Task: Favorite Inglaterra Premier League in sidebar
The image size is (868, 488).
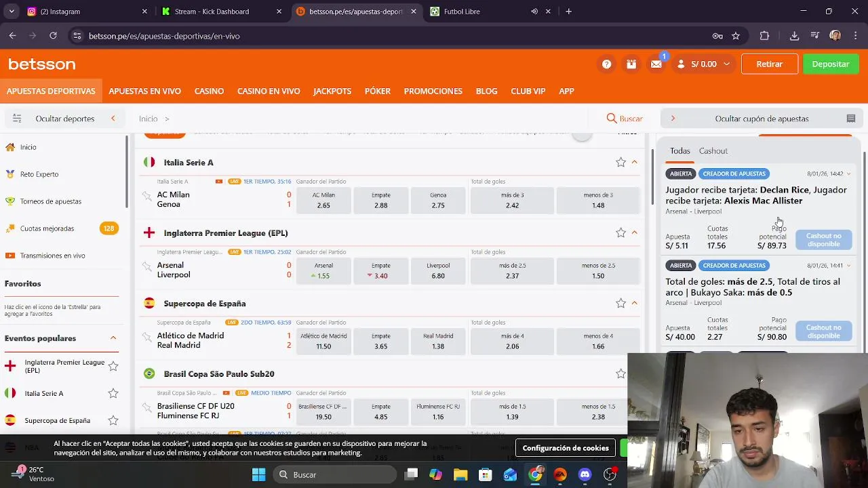Action: click(x=113, y=367)
